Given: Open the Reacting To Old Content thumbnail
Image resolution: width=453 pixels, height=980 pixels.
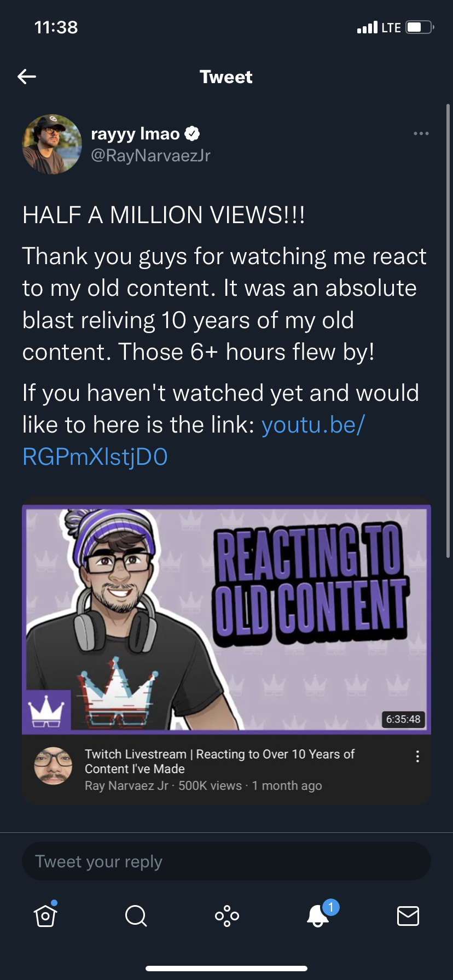Looking at the screenshot, I should pos(226,619).
